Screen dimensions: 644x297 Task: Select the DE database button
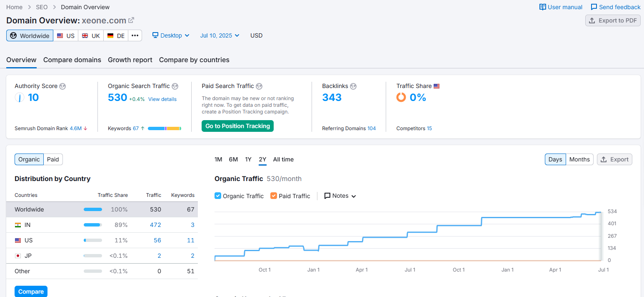coord(116,35)
